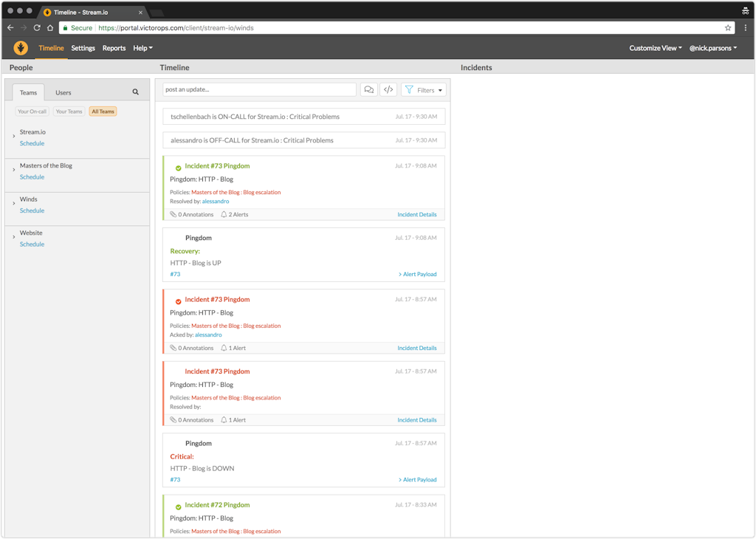This screenshot has height=539, width=756.
Task: Open the @nick.parsons user menu
Action: click(x=712, y=48)
